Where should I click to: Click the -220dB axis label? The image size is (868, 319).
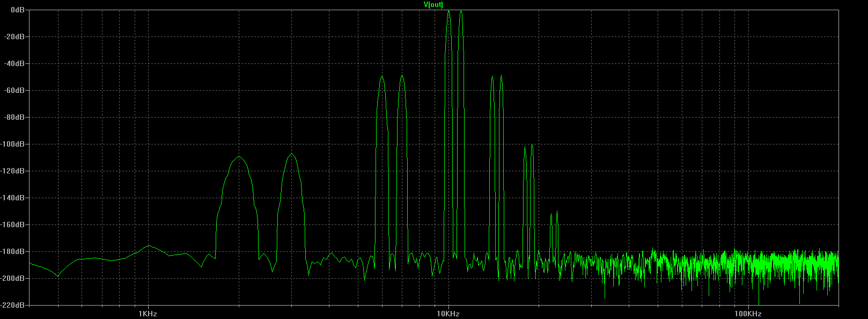pos(13,305)
